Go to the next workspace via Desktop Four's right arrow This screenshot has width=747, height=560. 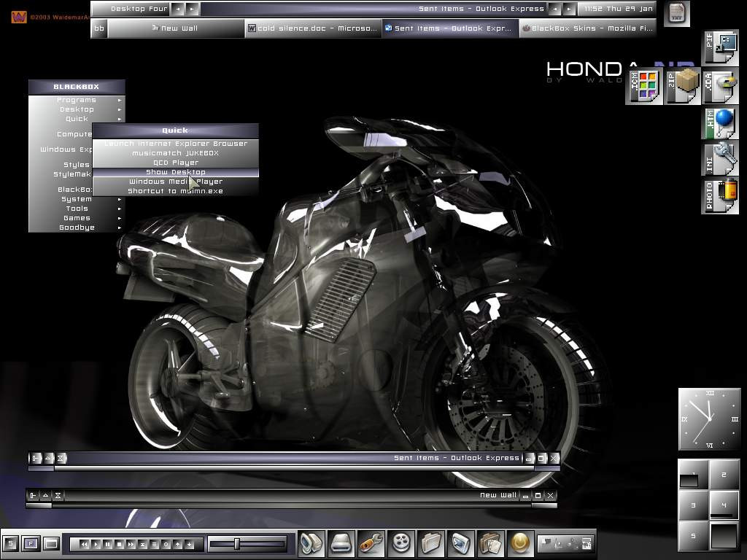coord(192,9)
